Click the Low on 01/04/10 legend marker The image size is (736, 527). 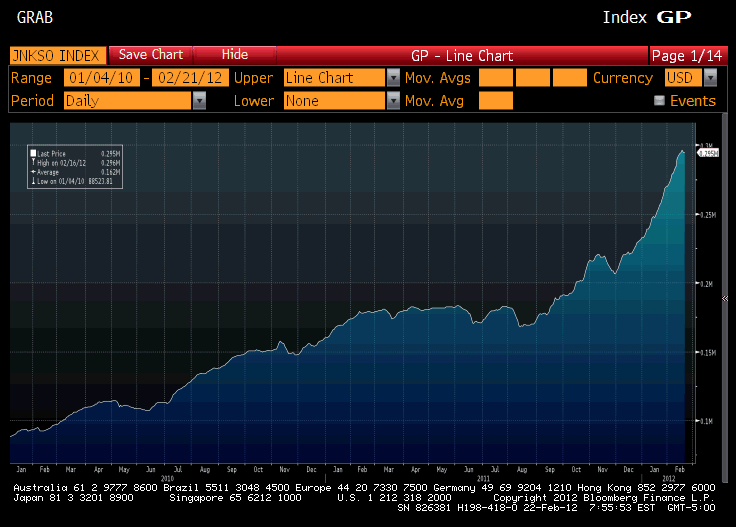33,180
